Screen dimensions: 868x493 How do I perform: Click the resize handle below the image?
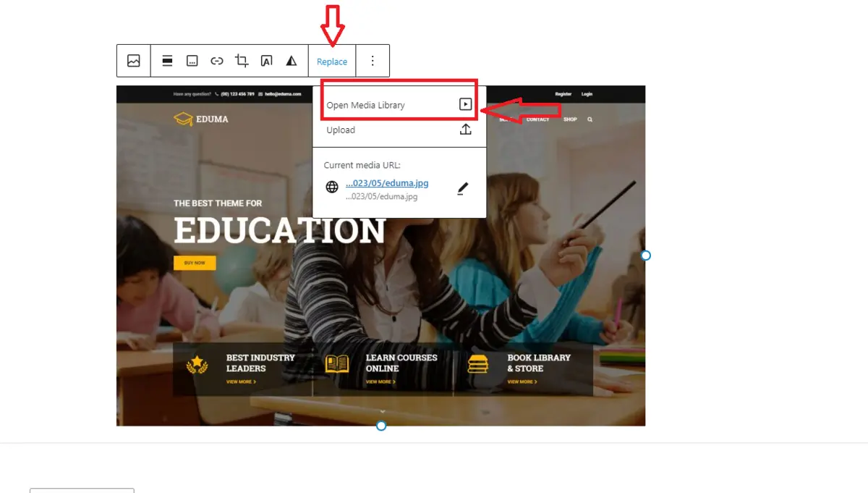click(381, 426)
